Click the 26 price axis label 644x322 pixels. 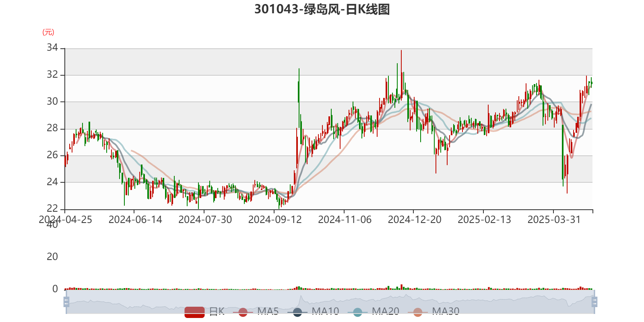(52, 155)
